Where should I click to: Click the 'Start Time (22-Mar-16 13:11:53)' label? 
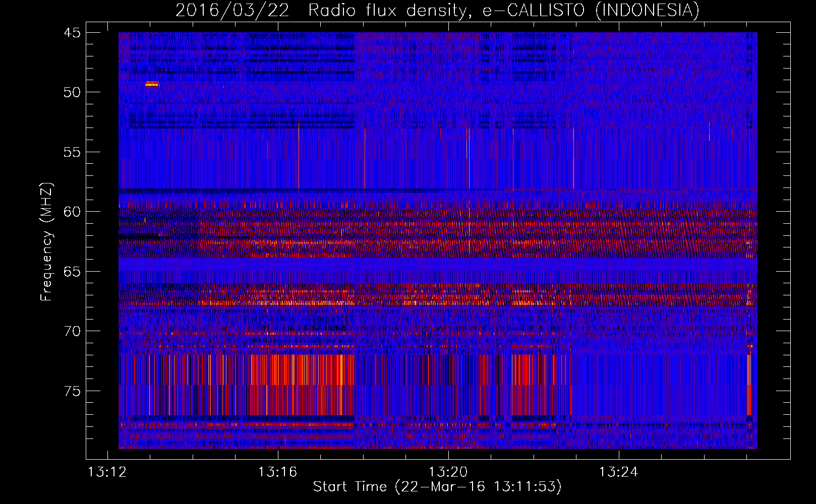(x=437, y=487)
